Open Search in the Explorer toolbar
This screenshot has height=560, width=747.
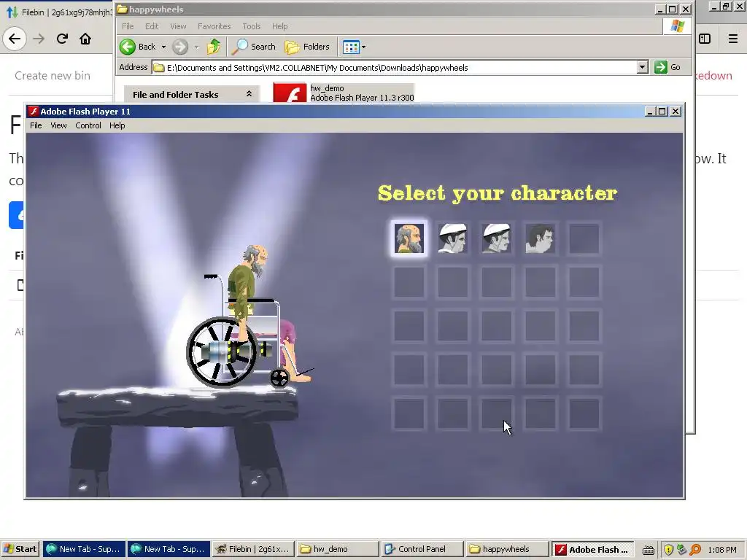pyautogui.click(x=254, y=47)
